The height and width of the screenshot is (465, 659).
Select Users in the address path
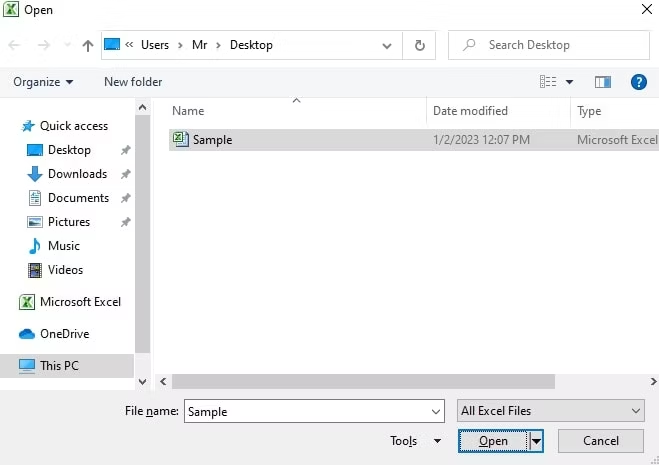(x=155, y=45)
